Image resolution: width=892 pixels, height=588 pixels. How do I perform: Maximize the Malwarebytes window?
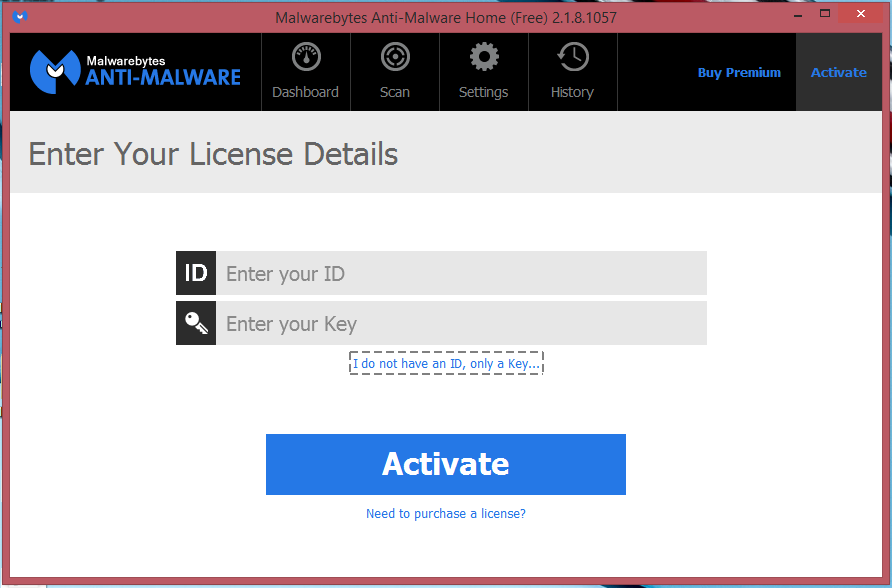(825, 14)
